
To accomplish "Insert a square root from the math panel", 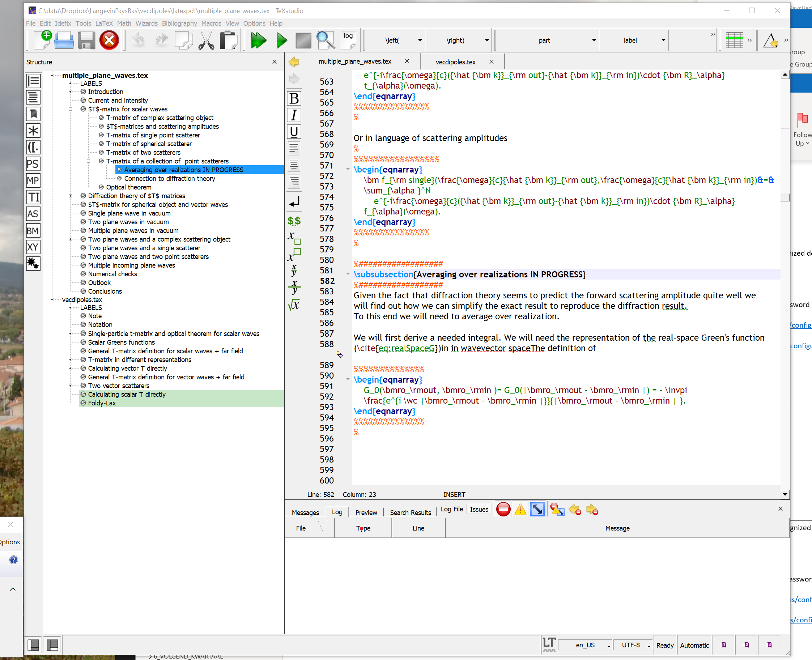I will pyautogui.click(x=293, y=304).
